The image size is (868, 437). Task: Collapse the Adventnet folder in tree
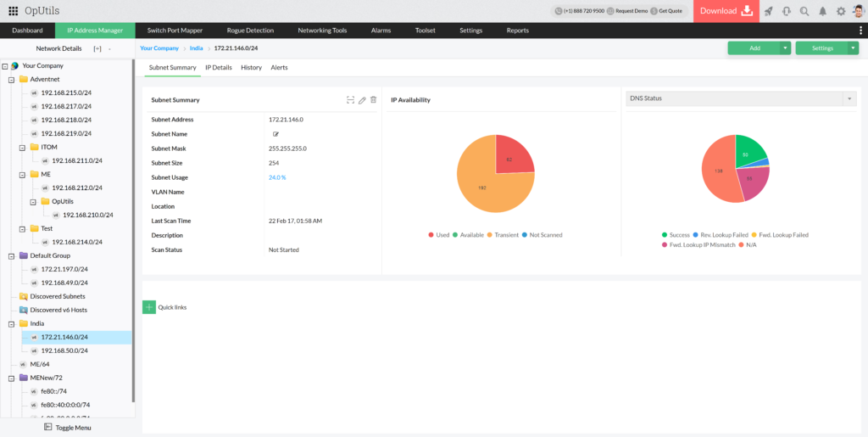click(x=11, y=79)
